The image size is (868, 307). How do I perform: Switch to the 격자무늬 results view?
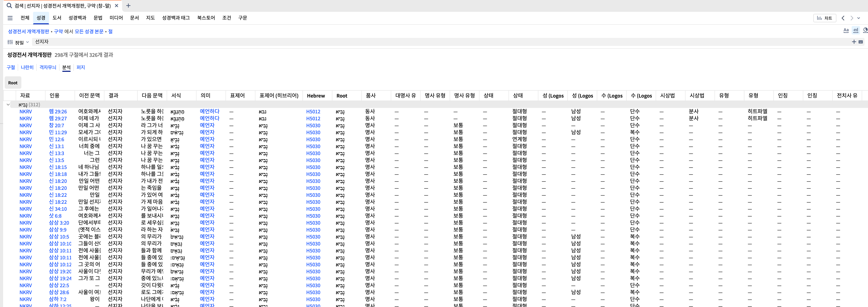tap(48, 67)
